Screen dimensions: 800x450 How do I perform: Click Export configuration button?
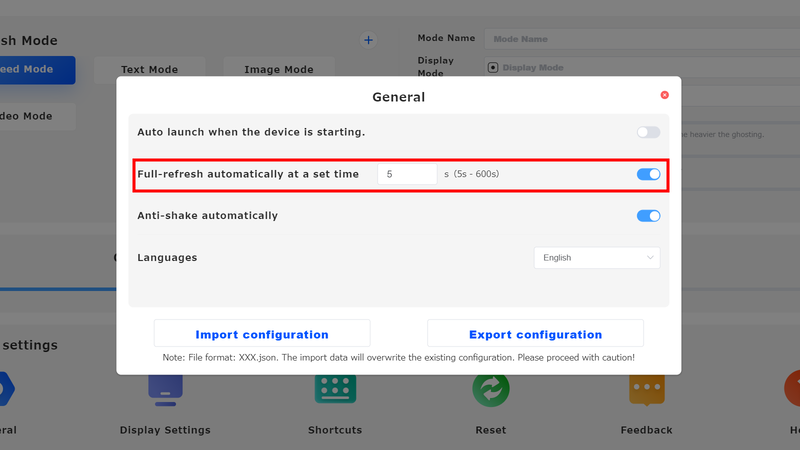coord(535,334)
